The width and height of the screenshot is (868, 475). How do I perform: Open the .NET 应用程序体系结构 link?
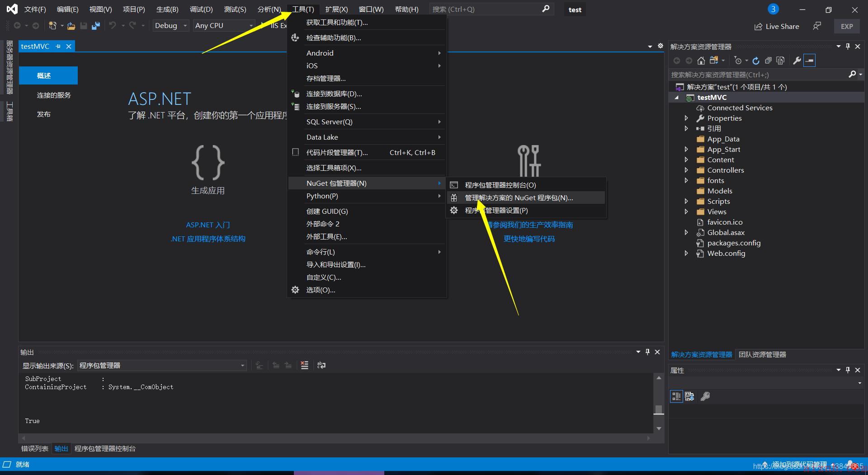click(208, 239)
